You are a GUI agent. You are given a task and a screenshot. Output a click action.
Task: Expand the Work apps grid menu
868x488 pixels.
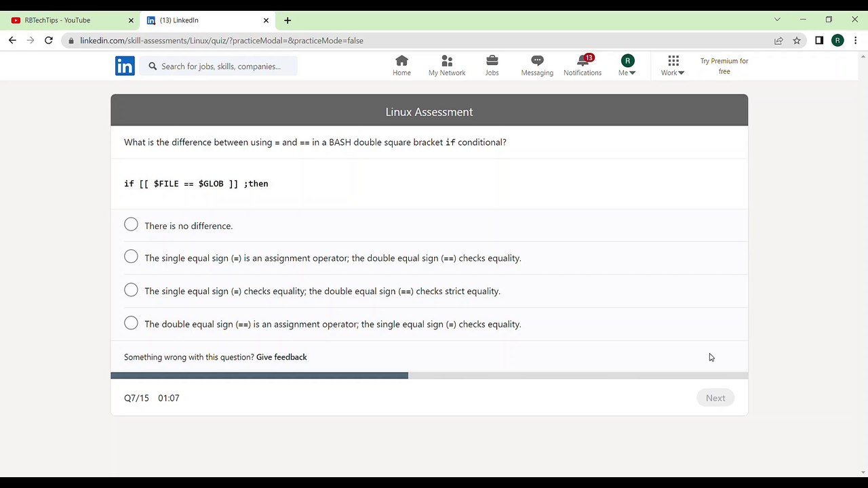pos(673,65)
